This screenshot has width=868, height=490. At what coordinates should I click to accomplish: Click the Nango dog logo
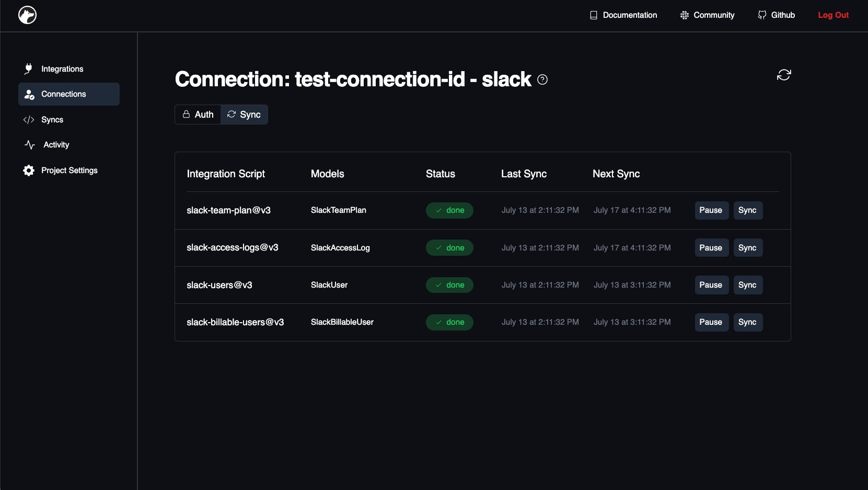coord(27,15)
